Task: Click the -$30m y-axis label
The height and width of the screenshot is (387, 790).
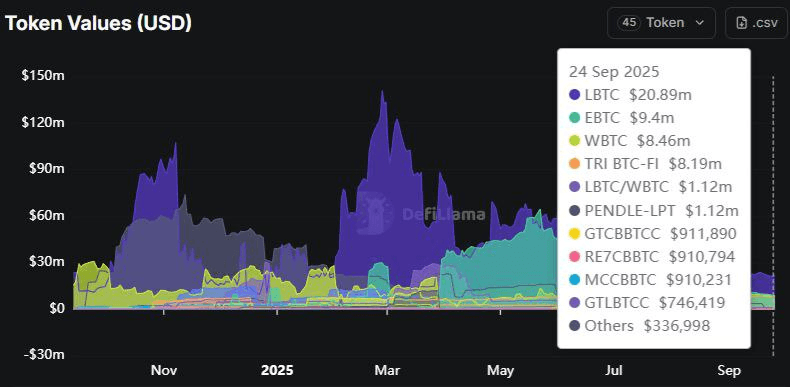Action: (x=44, y=355)
